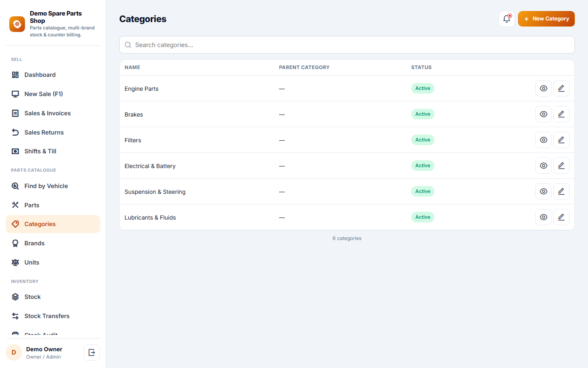588x368 pixels.
Task: Edit the Suspension & Steering category
Action: (561, 191)
